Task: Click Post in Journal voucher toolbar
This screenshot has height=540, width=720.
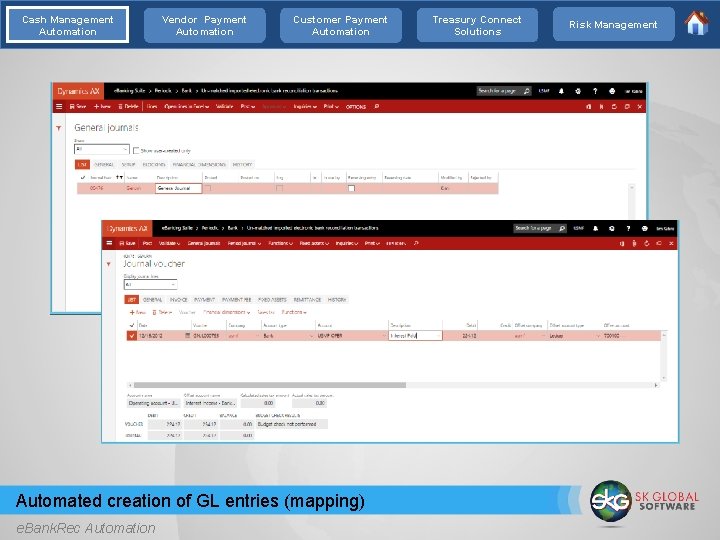Action: tap(147, 243)
